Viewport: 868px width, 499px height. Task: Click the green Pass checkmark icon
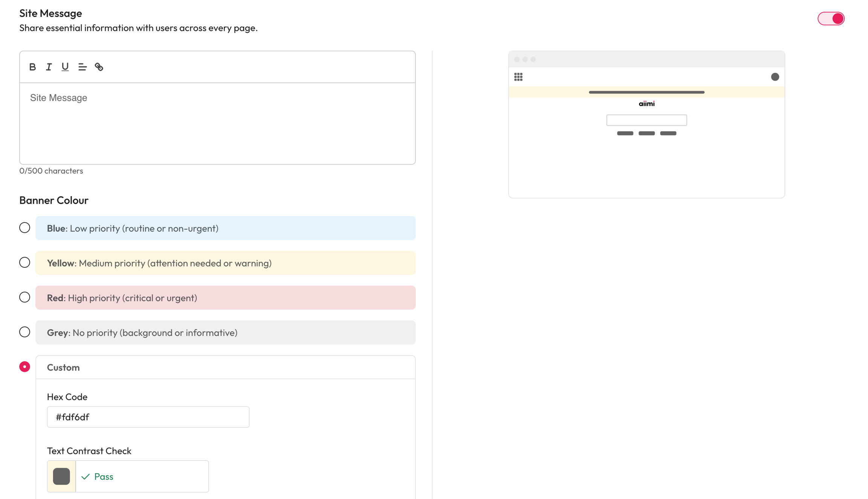pos(86,477)
